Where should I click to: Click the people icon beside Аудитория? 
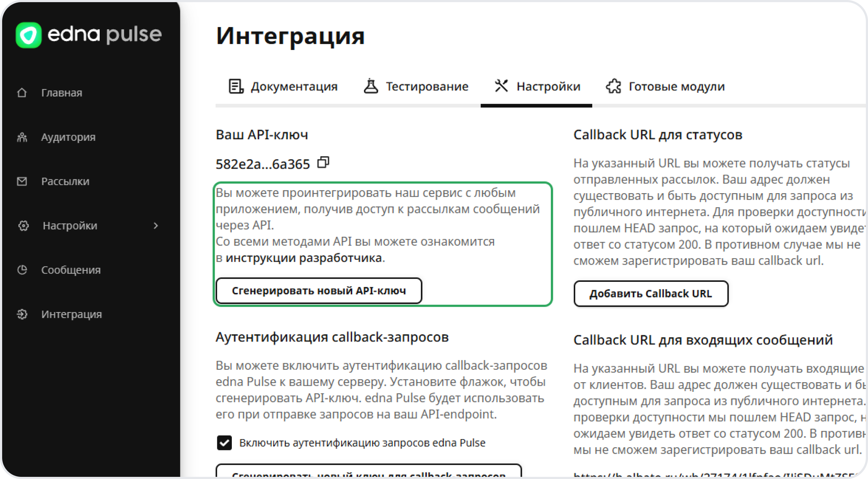coord(22,137)
